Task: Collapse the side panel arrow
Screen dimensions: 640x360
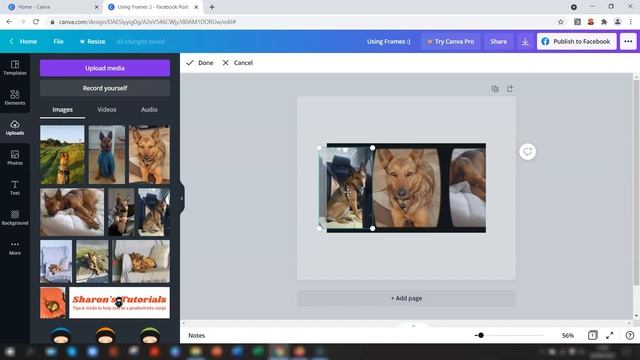Action: [182, 198]
